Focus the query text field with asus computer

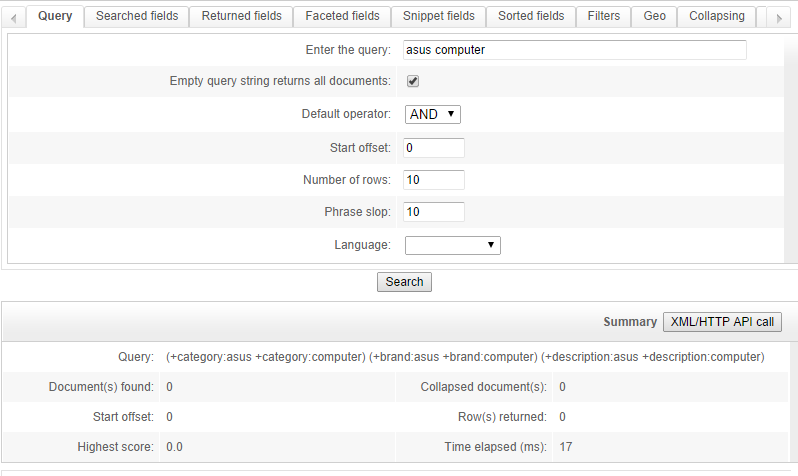(x=575, y=50)
